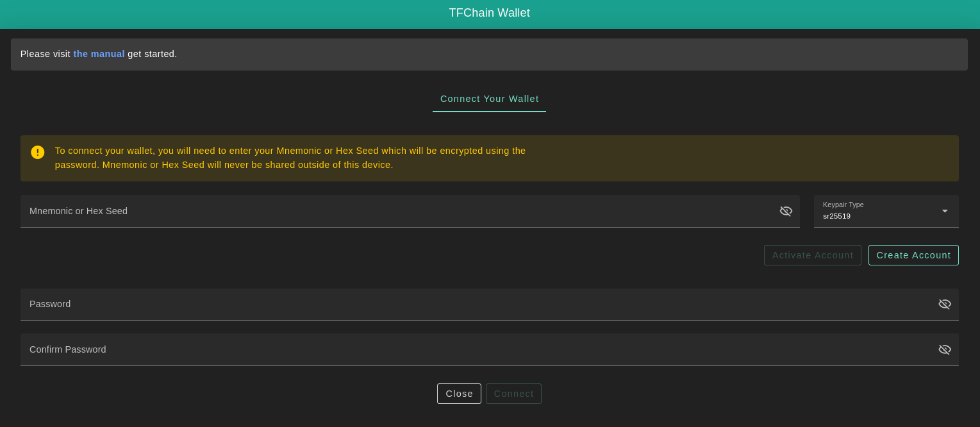The image size is (980, 427).
Task: Open the Keypair Type dropdown
Action: 886,211
